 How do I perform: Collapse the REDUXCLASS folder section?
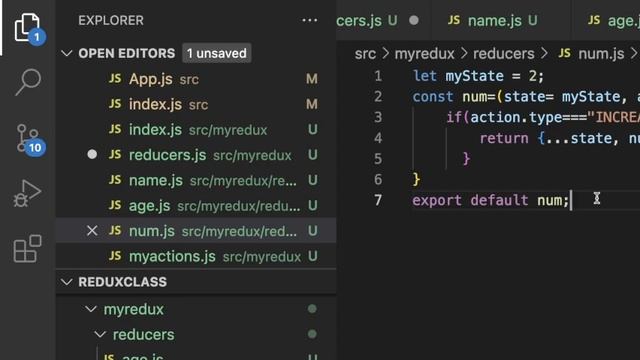point(67,282)
